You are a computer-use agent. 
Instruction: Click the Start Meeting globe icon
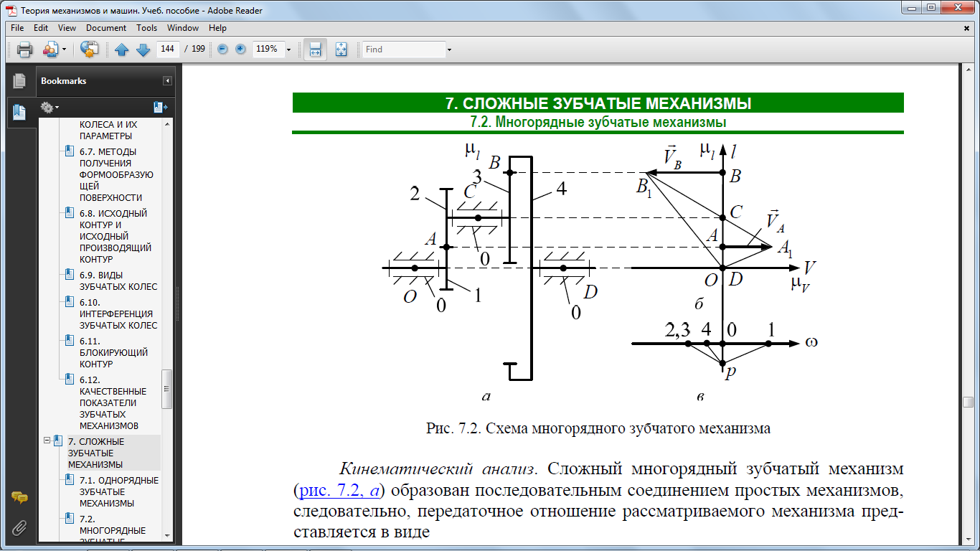tap(89, 50)
